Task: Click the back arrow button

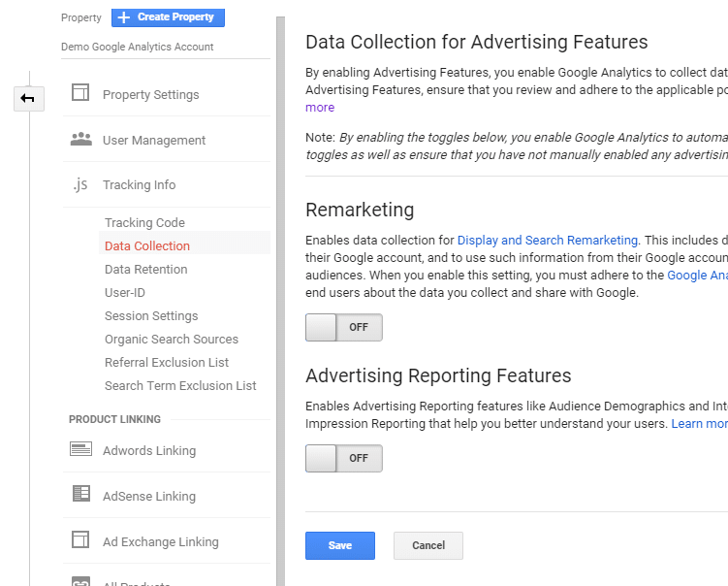Action: (29, 99)
